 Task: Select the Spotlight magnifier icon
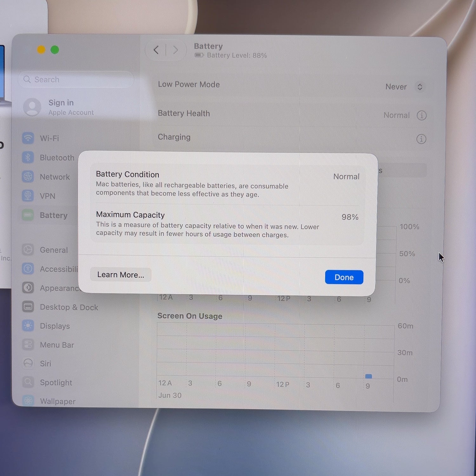pyautogui.click(x=28, y=382)
